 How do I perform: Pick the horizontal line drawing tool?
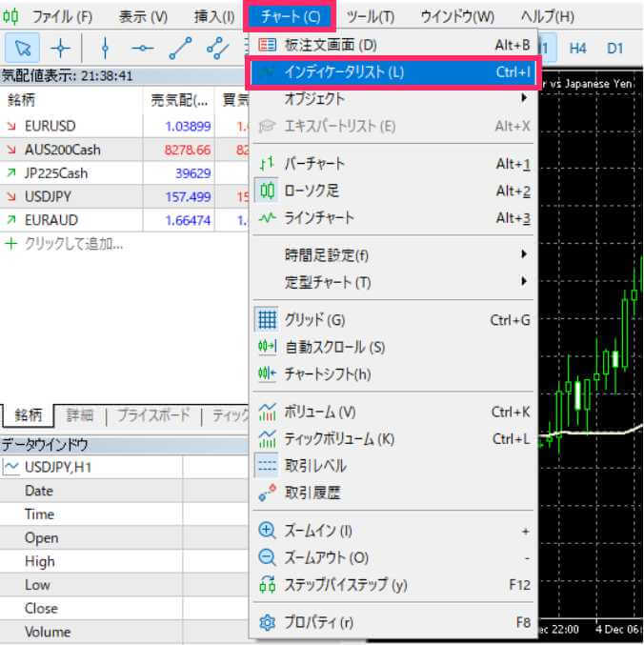142,47
